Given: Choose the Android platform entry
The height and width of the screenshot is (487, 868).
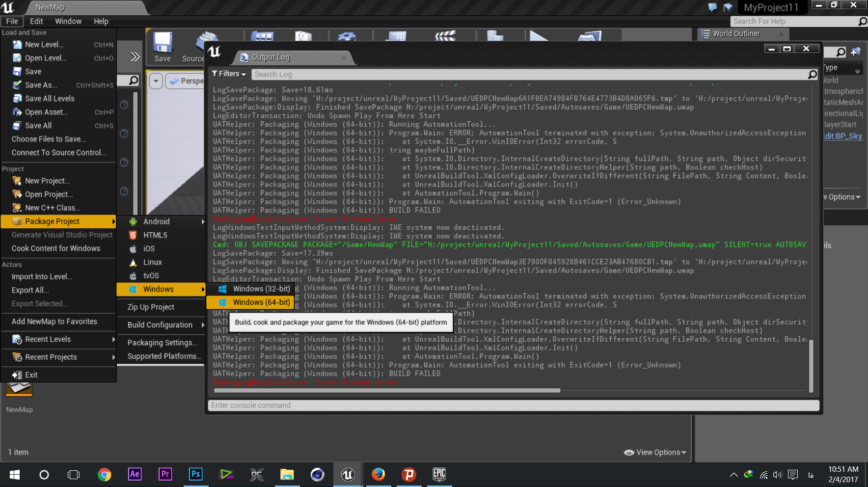Looking at the screenshot, I should [x=161, y=222].
